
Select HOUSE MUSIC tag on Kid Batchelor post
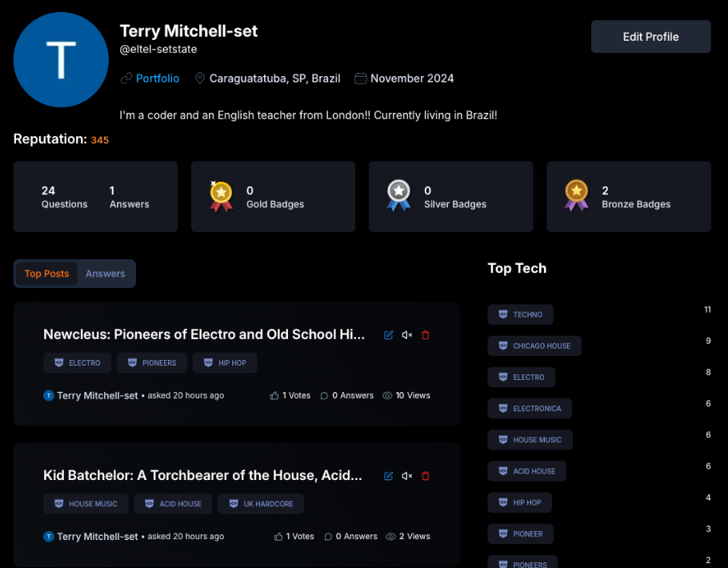pos(86,503)
